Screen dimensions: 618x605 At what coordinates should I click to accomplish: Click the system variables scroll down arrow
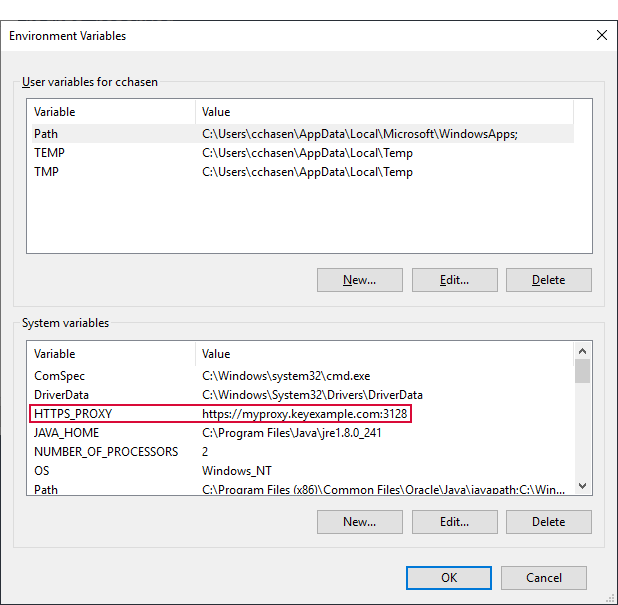point(582,486)
